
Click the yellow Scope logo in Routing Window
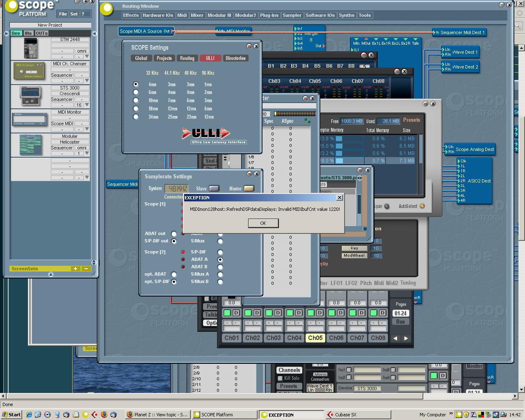tap(107, 9)
